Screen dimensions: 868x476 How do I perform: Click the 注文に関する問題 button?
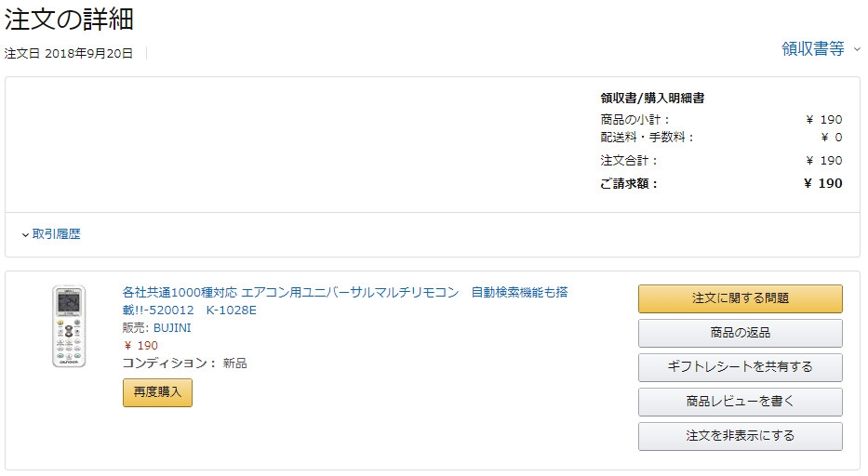tap(740, 298)
